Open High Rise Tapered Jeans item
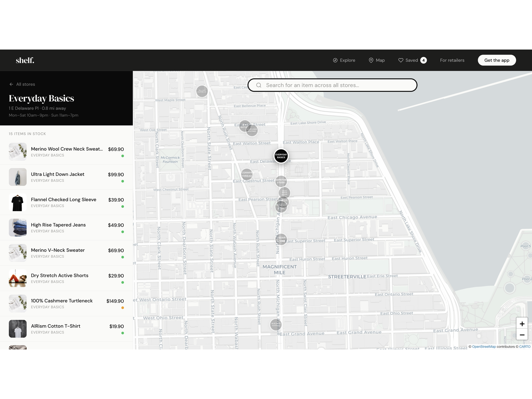 pyautogui.click(x=66, y=228)
